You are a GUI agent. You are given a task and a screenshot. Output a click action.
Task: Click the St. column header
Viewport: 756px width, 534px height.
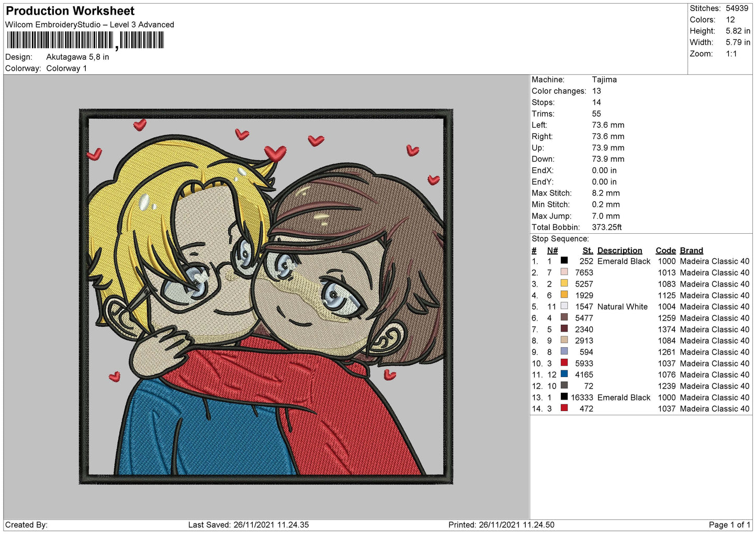point(588,251)
